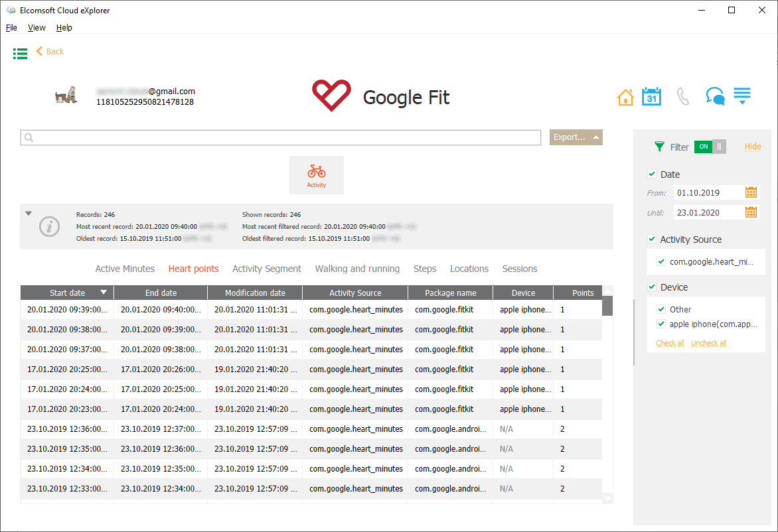Switch to the Steps tab
778x532 pixels.
424,269
